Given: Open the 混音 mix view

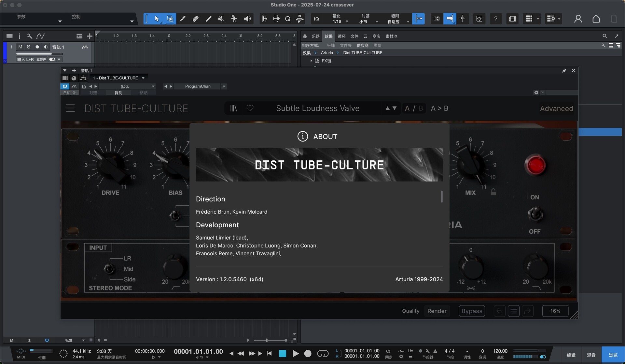Looking at the screenshot, I should pyautogui.click(x=591, y=355).
